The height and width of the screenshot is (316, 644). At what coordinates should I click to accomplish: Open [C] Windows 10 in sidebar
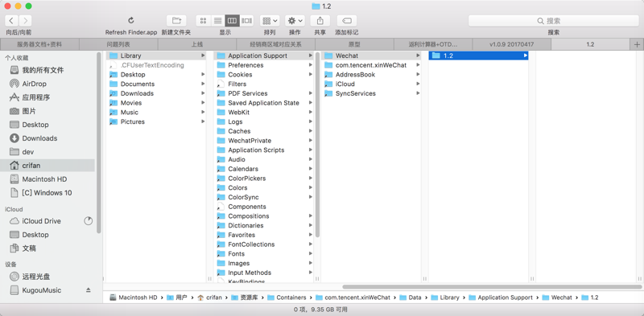[47, 192]
